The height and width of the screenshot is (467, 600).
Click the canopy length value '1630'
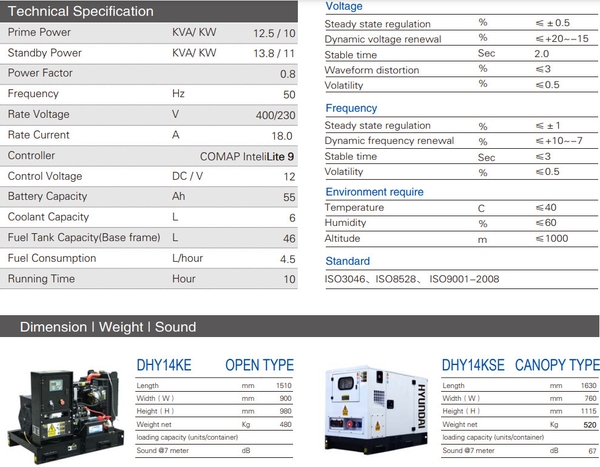(x=589, y=386)
